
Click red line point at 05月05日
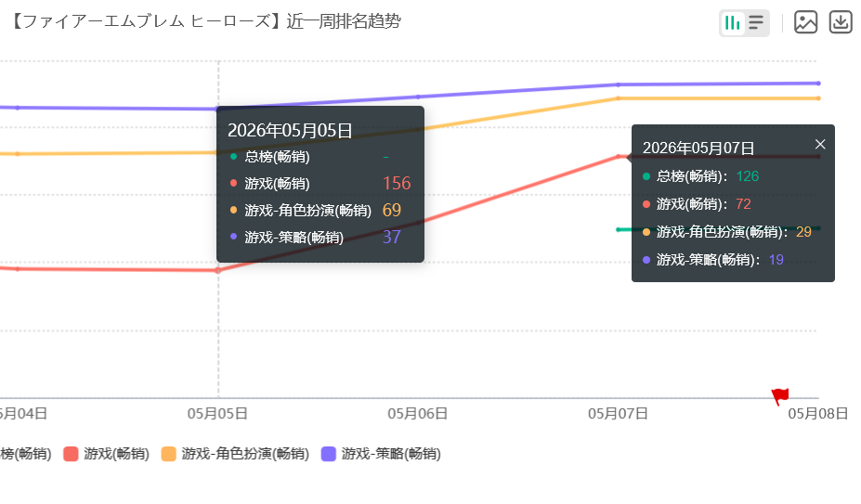(218, 271)
